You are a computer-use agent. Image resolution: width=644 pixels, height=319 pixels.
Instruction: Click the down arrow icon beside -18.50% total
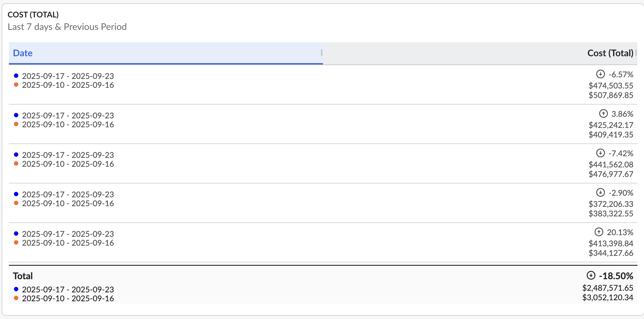click(x=591, y=275)
